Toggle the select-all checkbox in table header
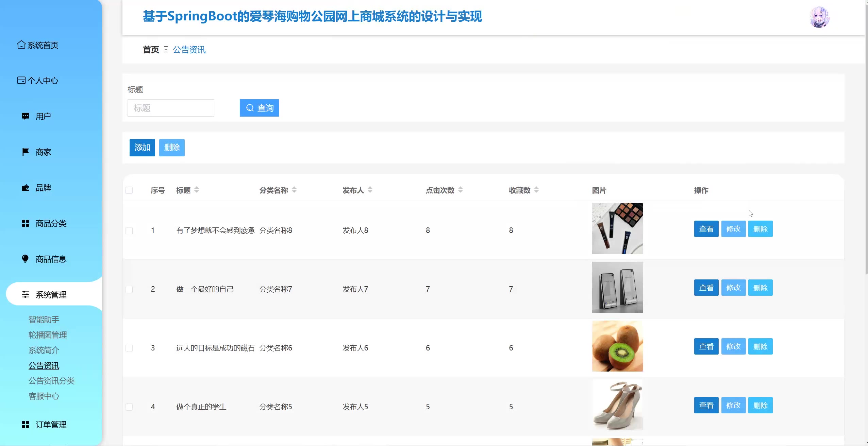Screen dimensions: 868x446 (x=129, y=190)
